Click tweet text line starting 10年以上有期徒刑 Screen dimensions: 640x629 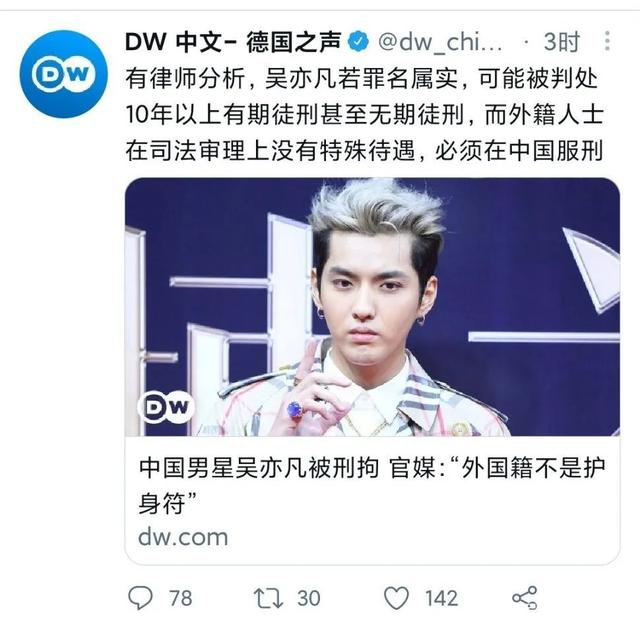[364, 115]
